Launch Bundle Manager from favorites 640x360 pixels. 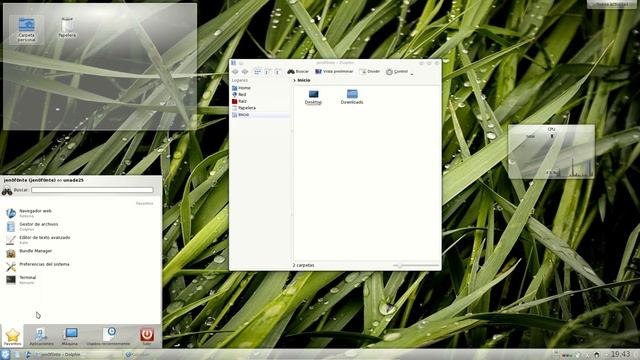[80, 253]
